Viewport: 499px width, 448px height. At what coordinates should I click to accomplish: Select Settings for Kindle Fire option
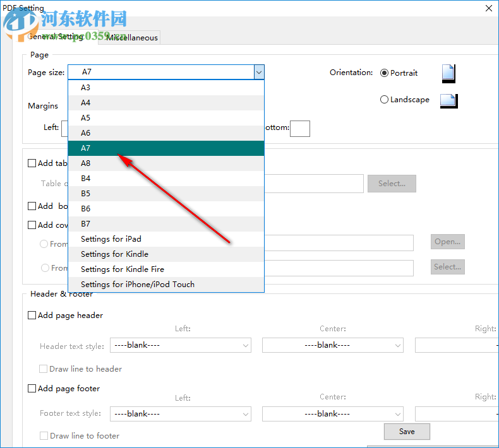click(166, 269)
